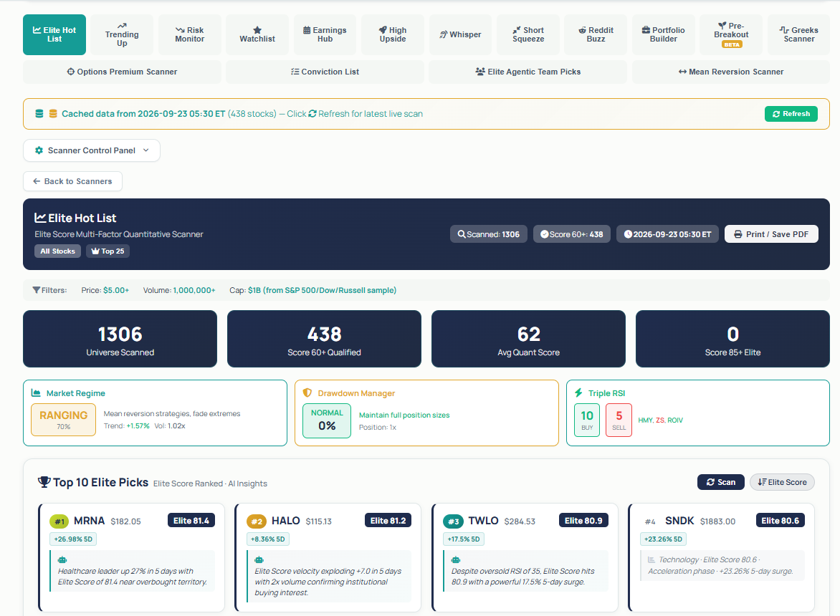
Task: Click the robot icon in the MRNA card
Action: [62, 560]
